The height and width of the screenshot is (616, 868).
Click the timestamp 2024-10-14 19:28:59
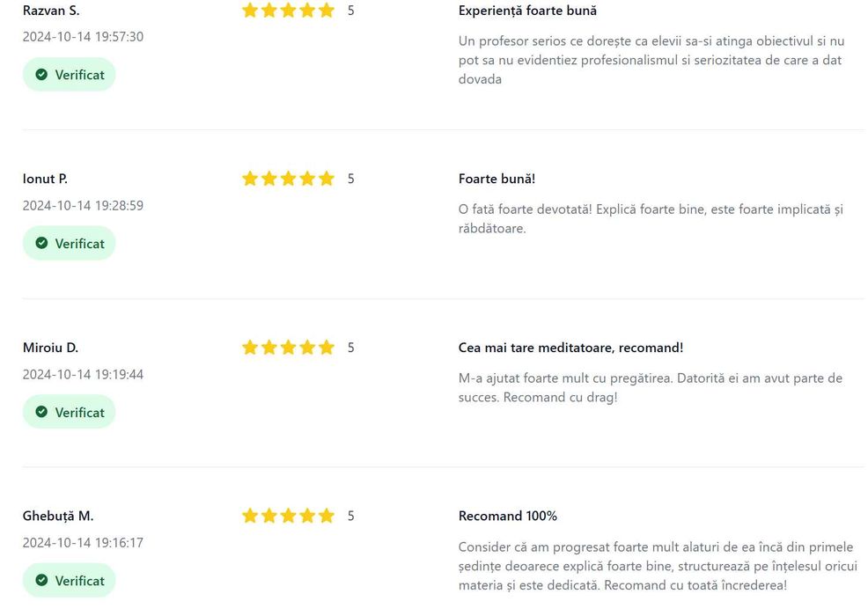pos(83,206)
